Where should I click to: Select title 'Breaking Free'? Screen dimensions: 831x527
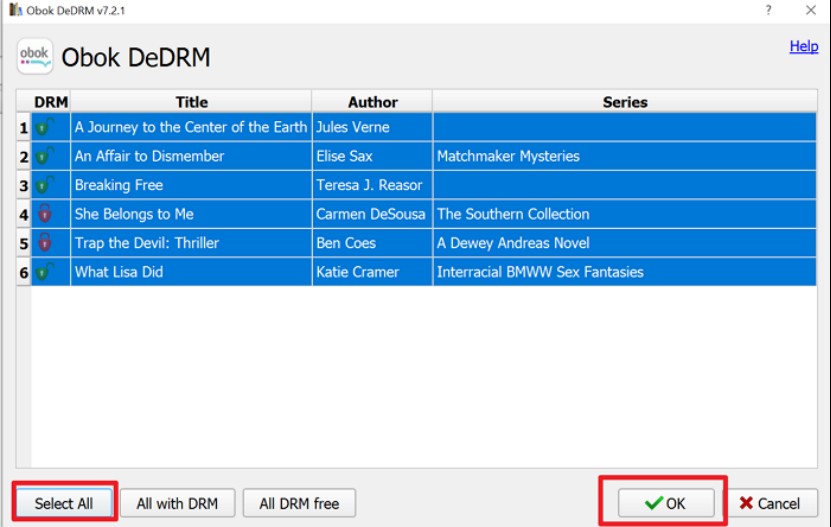pyautogui.click(x=191, y=185)
